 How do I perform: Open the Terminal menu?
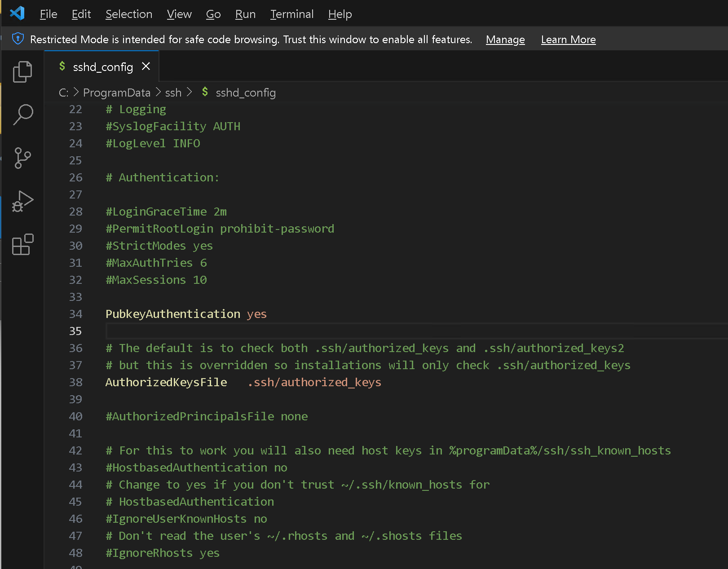(x=291, y=14)
